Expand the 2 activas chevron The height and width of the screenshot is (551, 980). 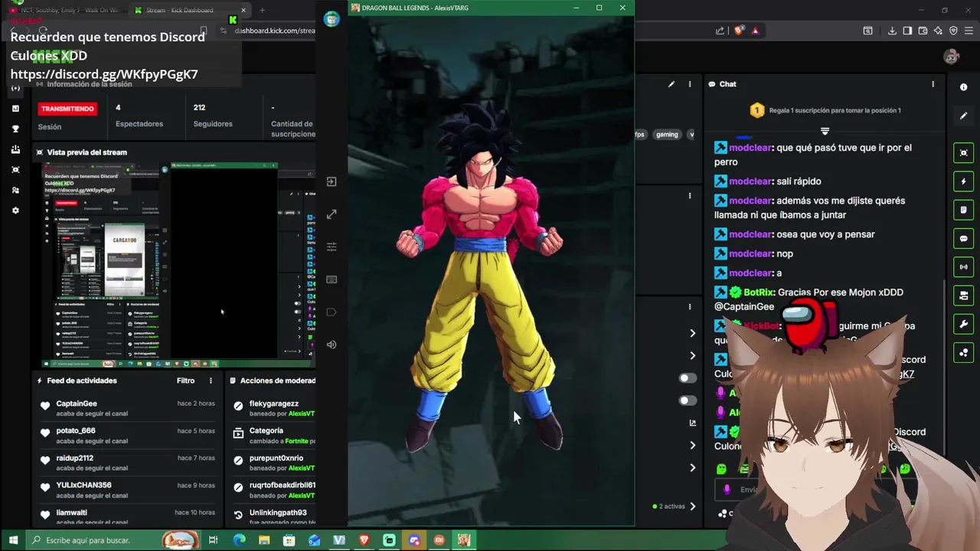(693, 506)
